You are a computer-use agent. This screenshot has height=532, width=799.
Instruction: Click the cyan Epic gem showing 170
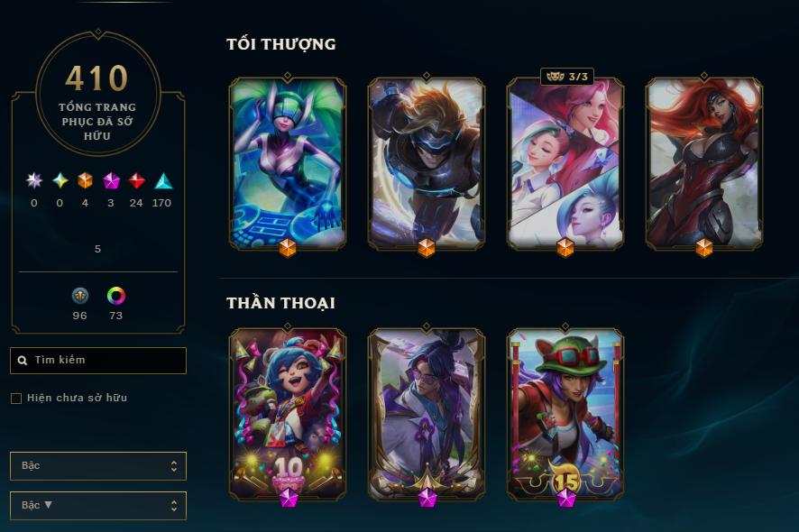(x=163, y=181)
